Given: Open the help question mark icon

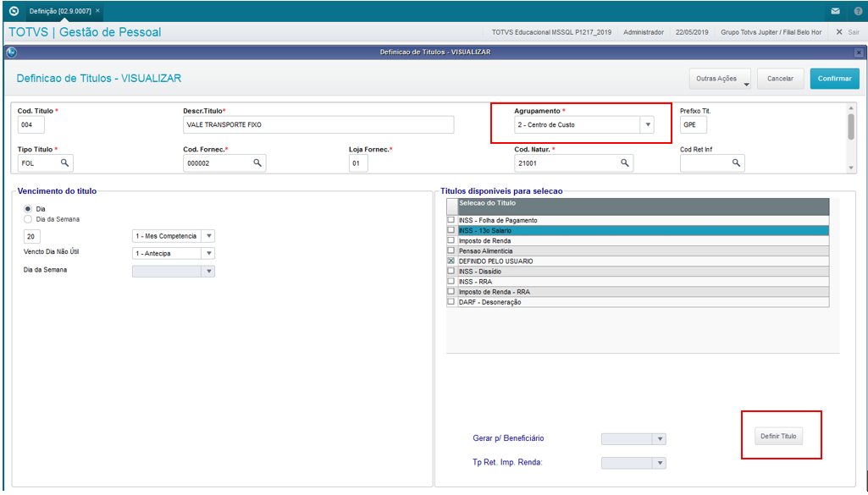Looking at the screenshot, I should (858, 10).
